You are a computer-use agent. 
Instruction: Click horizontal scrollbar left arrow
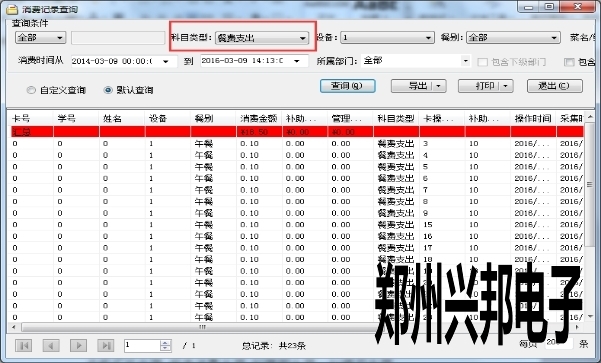point(14,327)
